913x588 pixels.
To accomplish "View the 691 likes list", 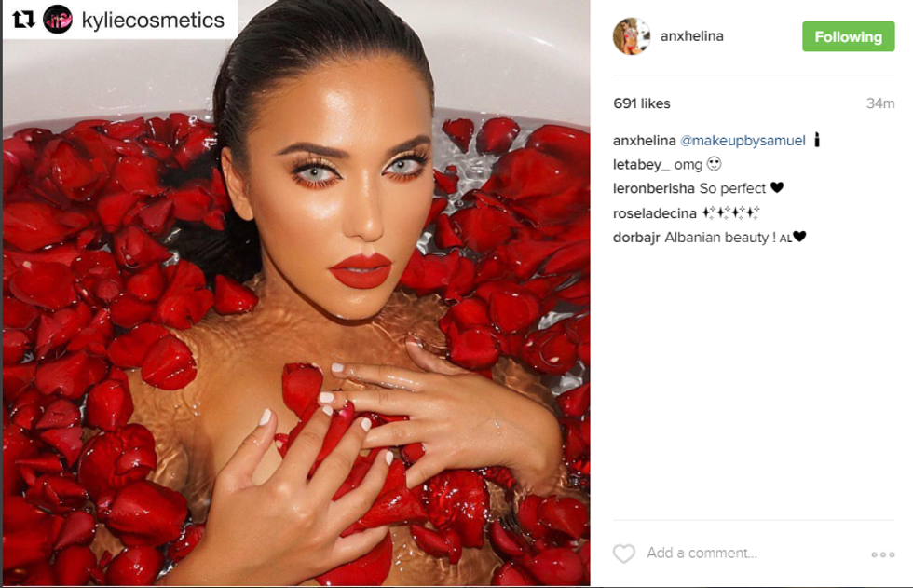I will [x=642, y=103].
